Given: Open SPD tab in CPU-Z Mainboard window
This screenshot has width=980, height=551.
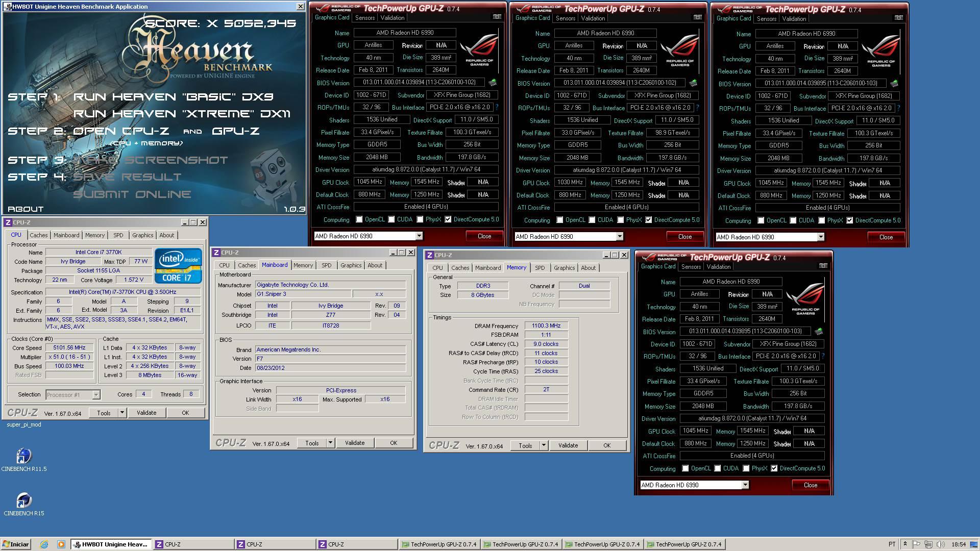Looking at the screenshot, I should 326,265.
